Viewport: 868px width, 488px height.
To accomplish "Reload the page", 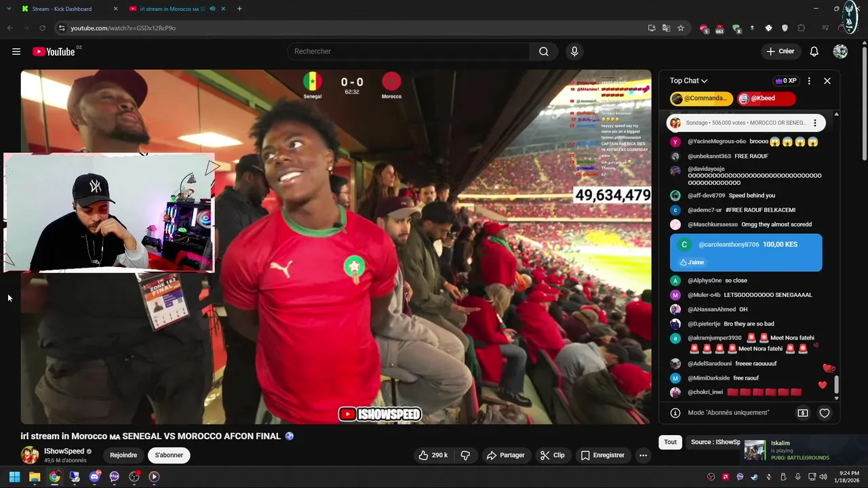I will [x=42, y=28].
